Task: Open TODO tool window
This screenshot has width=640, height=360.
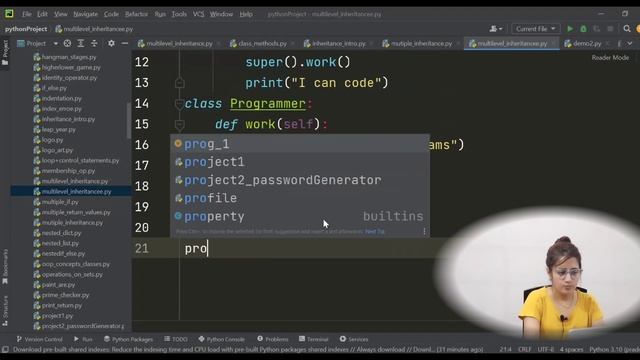Action: [176, 339]
